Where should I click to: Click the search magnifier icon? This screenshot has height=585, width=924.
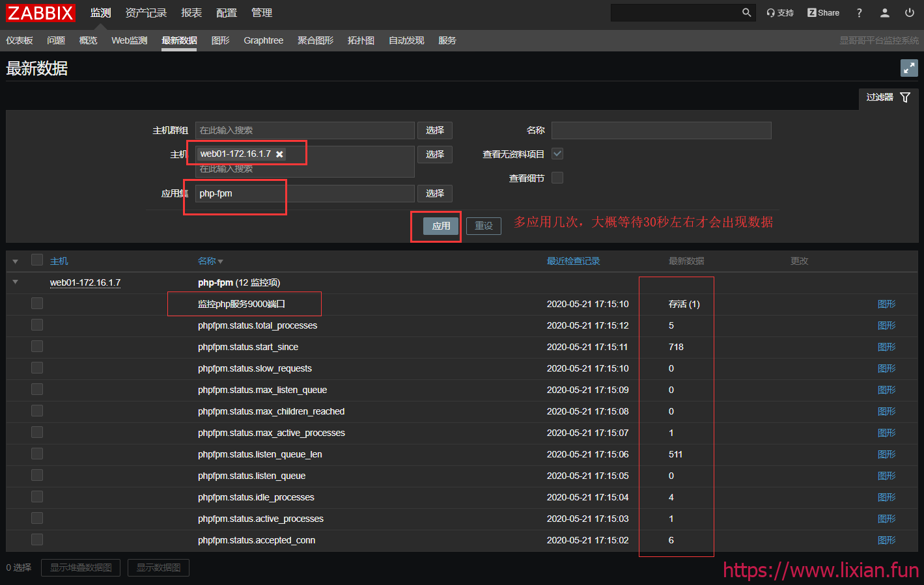coord(747,12)
